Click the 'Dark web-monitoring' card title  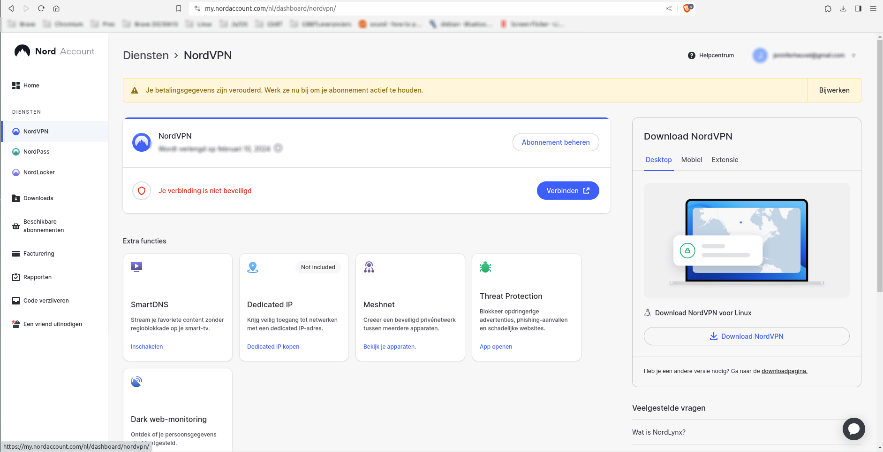tap(168, 419)
